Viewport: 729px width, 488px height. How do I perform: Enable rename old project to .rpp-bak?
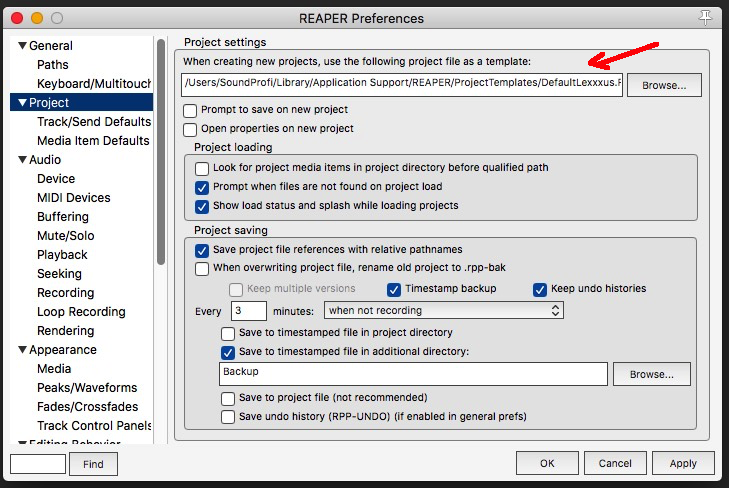(202, 269)
